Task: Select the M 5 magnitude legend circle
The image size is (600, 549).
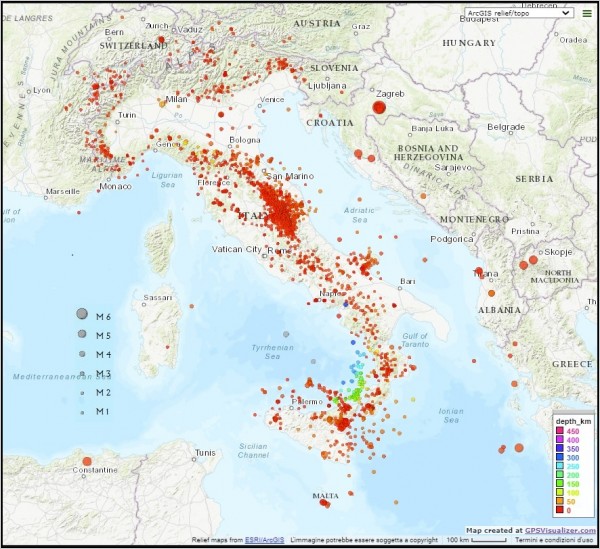Action: (x=82, y=334)
